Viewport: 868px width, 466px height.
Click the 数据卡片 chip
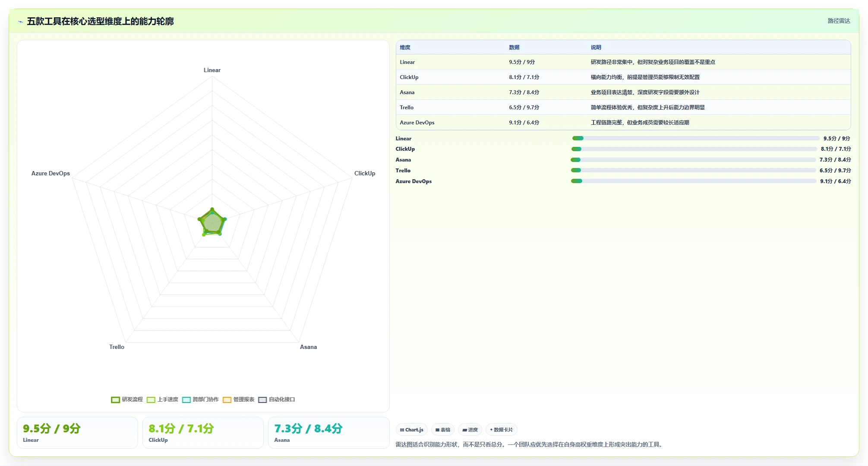click(x=502, y=430)
